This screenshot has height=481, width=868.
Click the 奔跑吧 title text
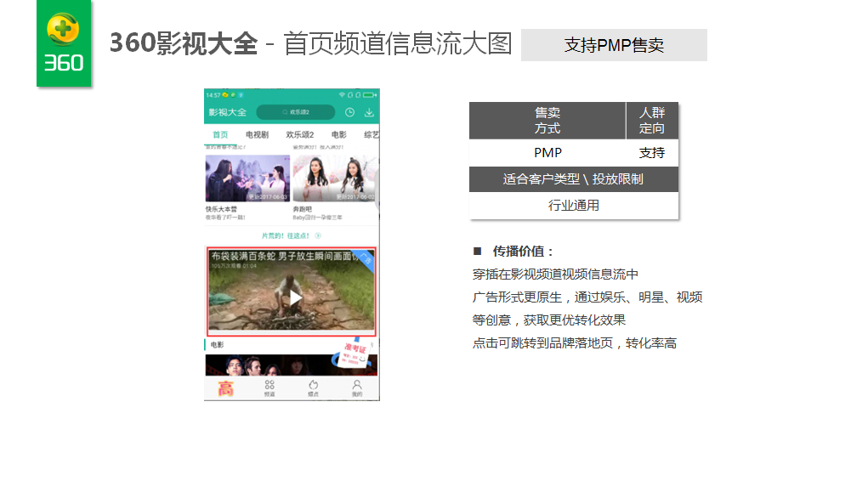[x=303, y=209]
